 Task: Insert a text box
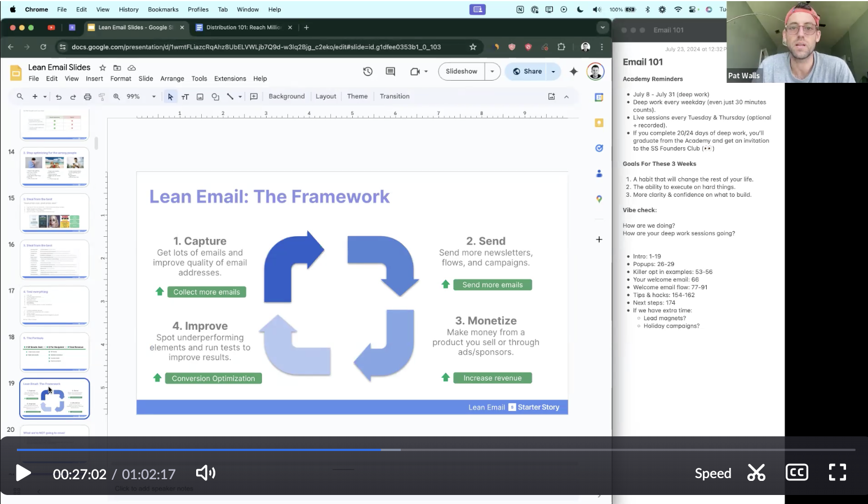185,96
